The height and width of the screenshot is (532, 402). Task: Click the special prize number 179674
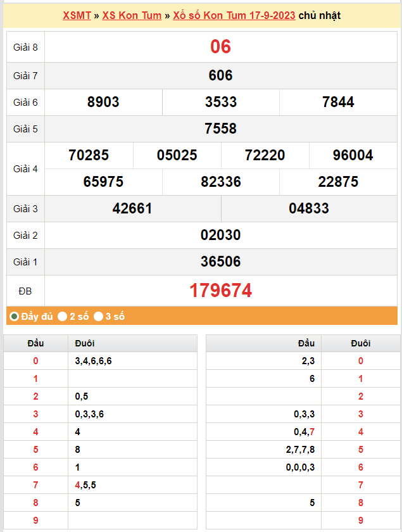[220, 291]
